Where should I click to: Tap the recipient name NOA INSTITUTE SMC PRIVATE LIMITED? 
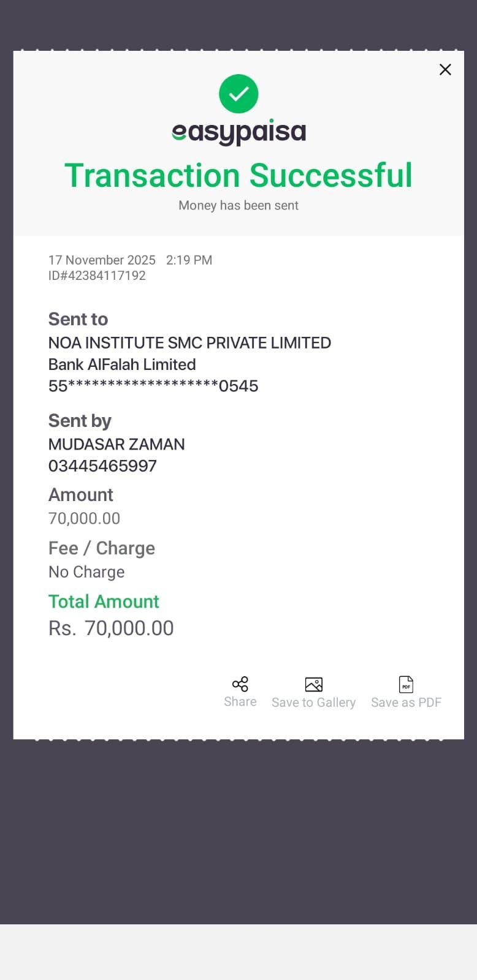[x=189, y=342]
